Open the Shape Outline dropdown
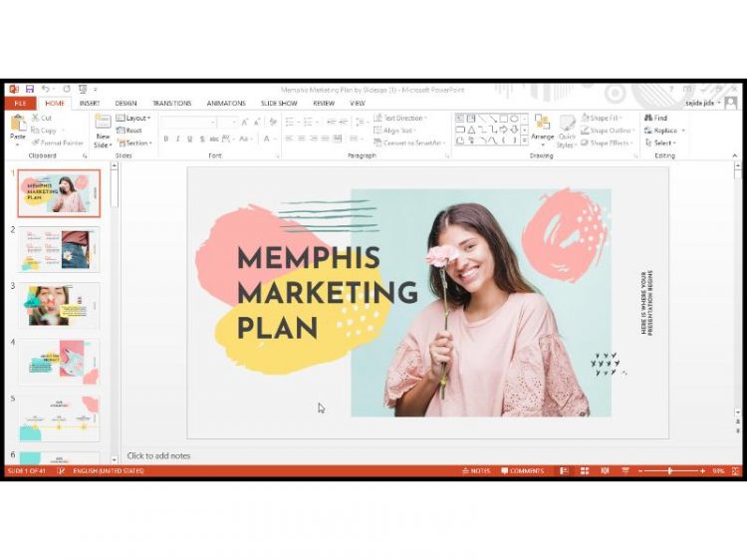The width and height of the screenshot is (747, 560). point(609,131)
